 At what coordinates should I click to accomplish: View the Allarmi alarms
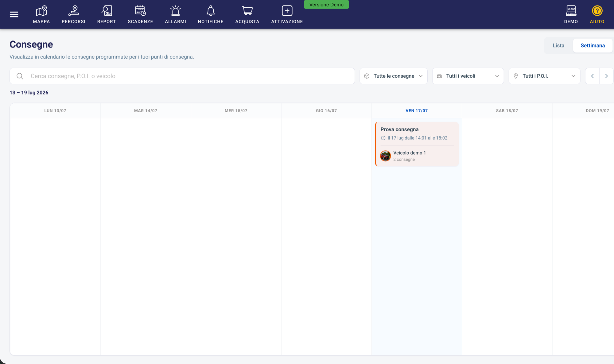coord(175,14)
